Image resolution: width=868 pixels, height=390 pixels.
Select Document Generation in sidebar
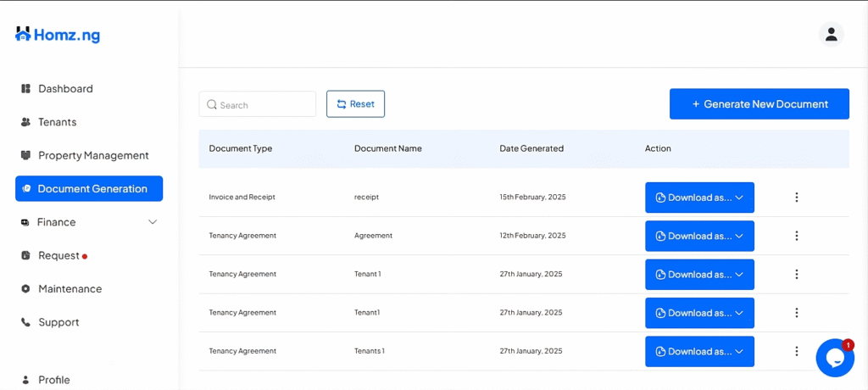(89, 189)
